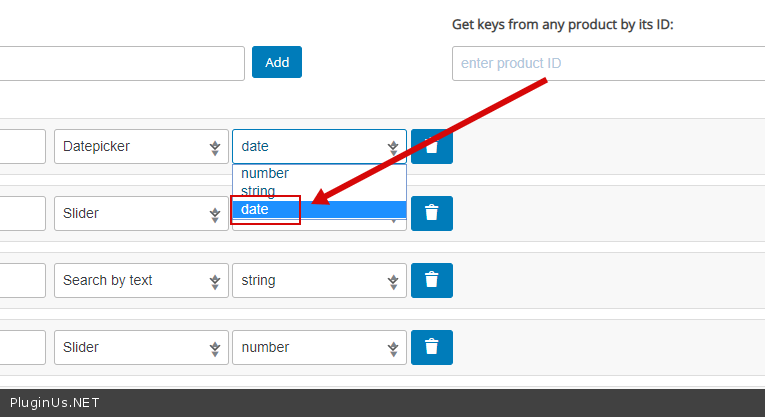Screen dimensions: 765x417
Task: Remove the bottom Slider number row via trash
Action: point(431,347)
